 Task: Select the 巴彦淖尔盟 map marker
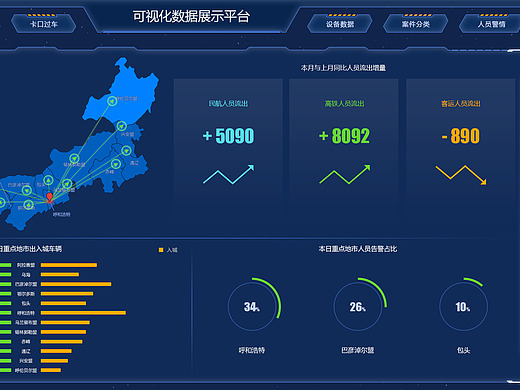tap(27, 190)
